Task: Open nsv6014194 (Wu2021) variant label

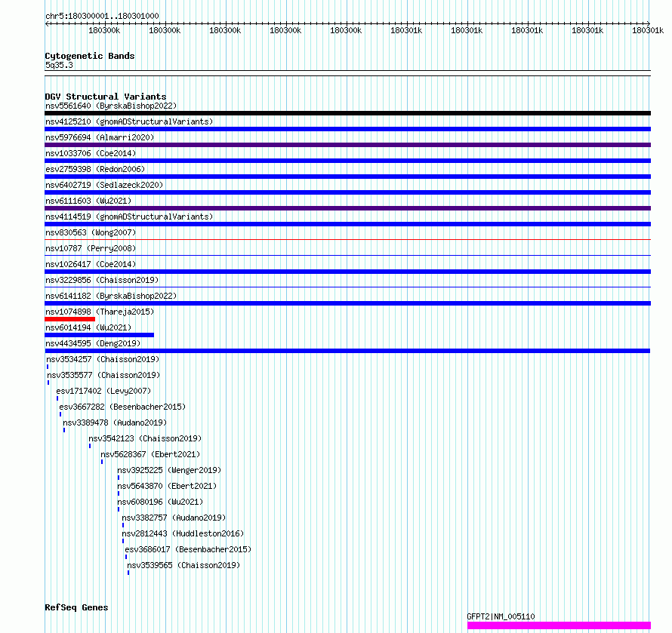Action: point(88,327)
